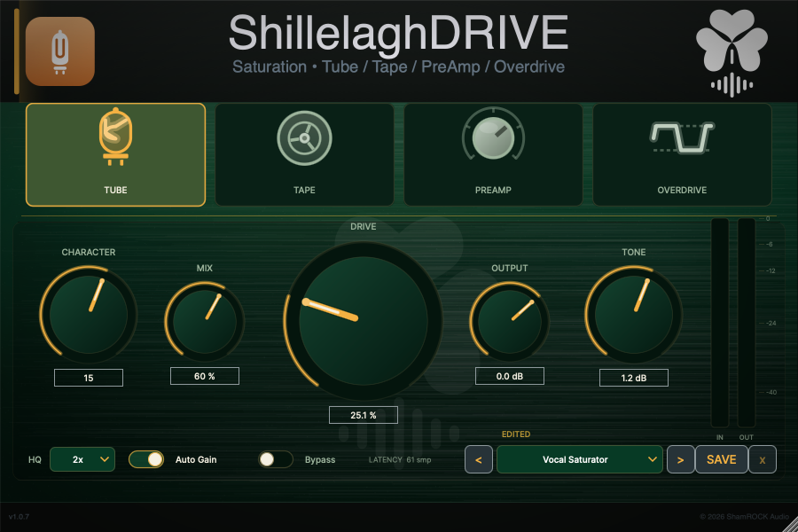Click the LATENCY 61 smp readout
The height and width of the screenshot is (532, 798).
[400, 459]
